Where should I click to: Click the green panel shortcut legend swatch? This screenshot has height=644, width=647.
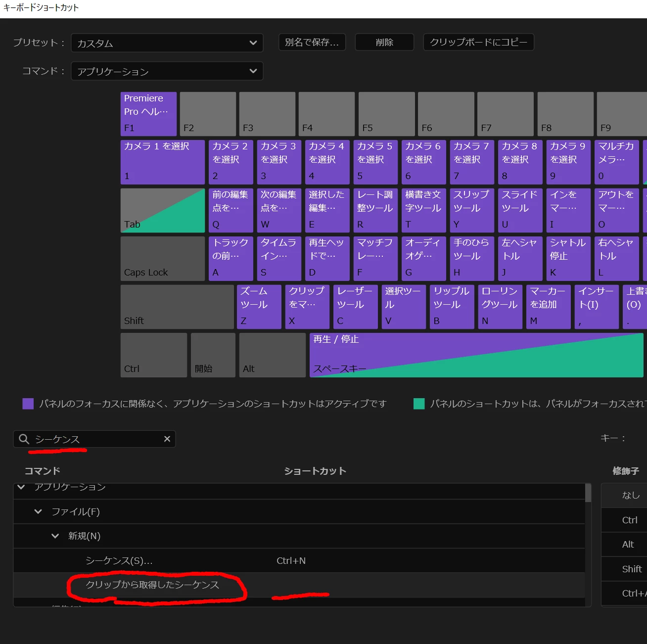419,404
